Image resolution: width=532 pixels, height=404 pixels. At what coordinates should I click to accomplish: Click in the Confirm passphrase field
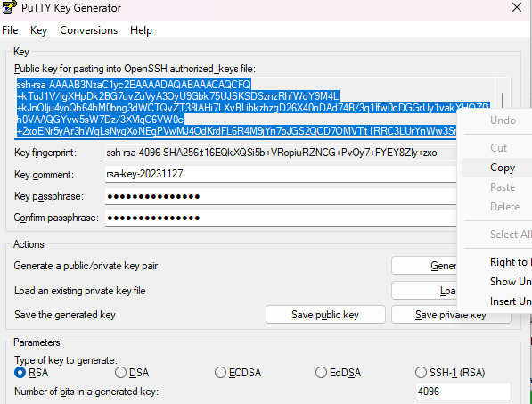click(281, 218)
